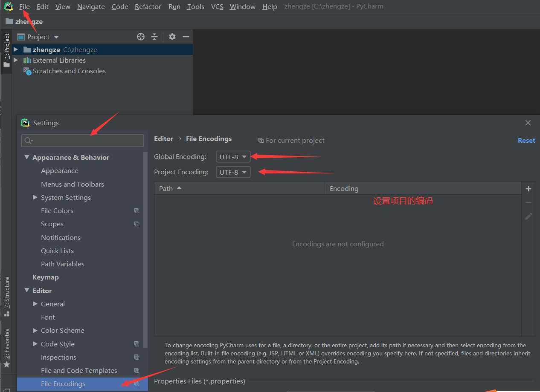Click the PyCharm logo in the title bar
Viewport: 540px width, 392px height.
coord(9,6)
